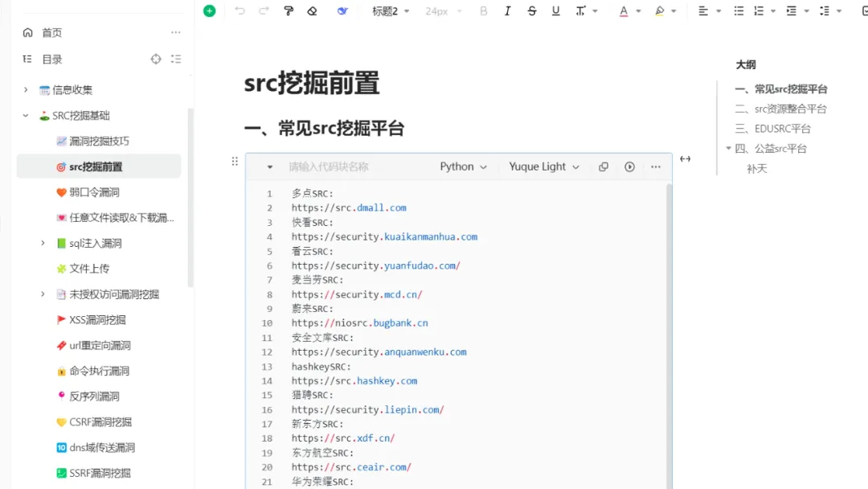
Task: Open text alignment options
Action: click(703, 10)
